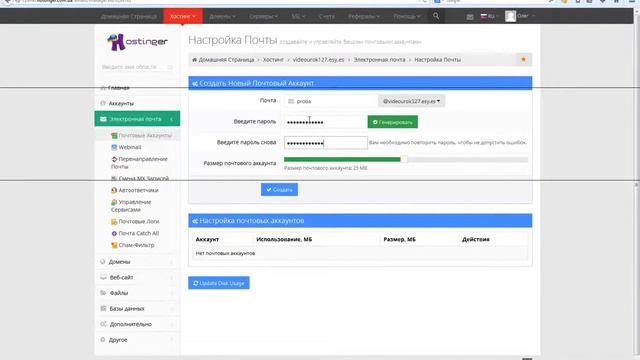This screenshot has width=640, height=360.
Task: Open Webmail link in sidebar
Action: (130, 147)
